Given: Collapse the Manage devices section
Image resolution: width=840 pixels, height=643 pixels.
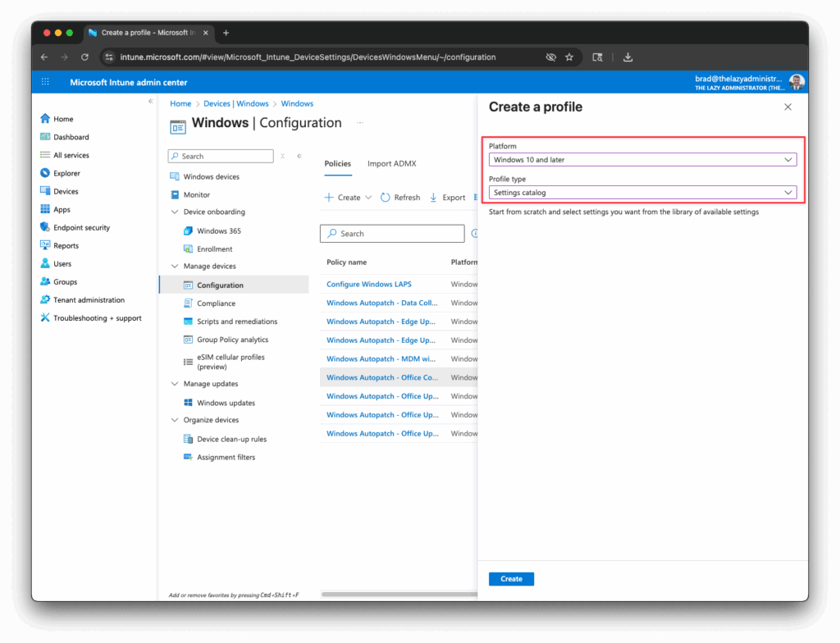Looking at the screenshot, I should [175, 266].
